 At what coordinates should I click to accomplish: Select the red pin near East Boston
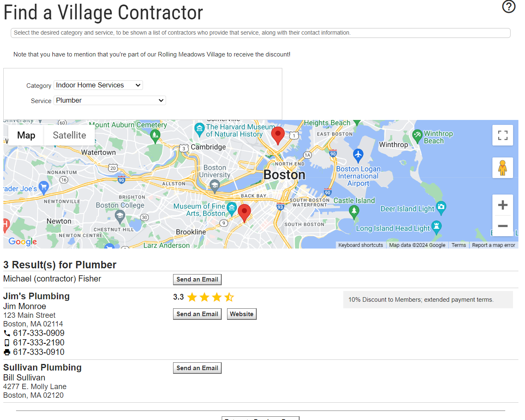pos(278,136)
